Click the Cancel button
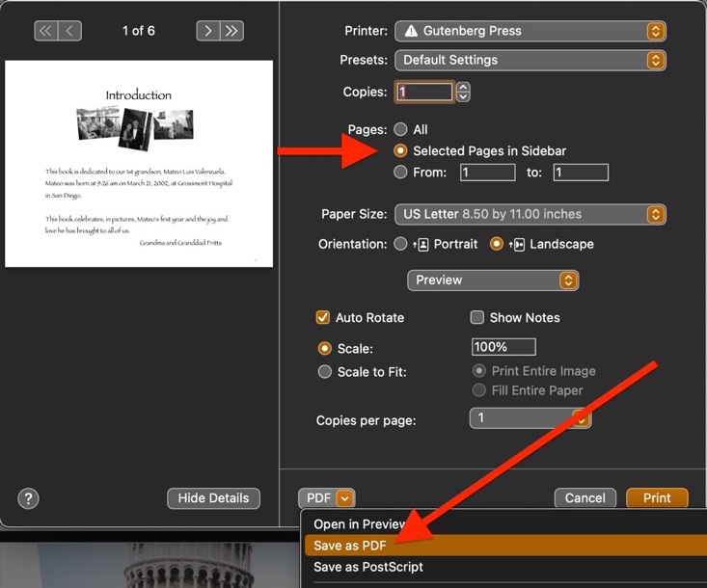This screenshot has width=707, height=588. (585, 498)
